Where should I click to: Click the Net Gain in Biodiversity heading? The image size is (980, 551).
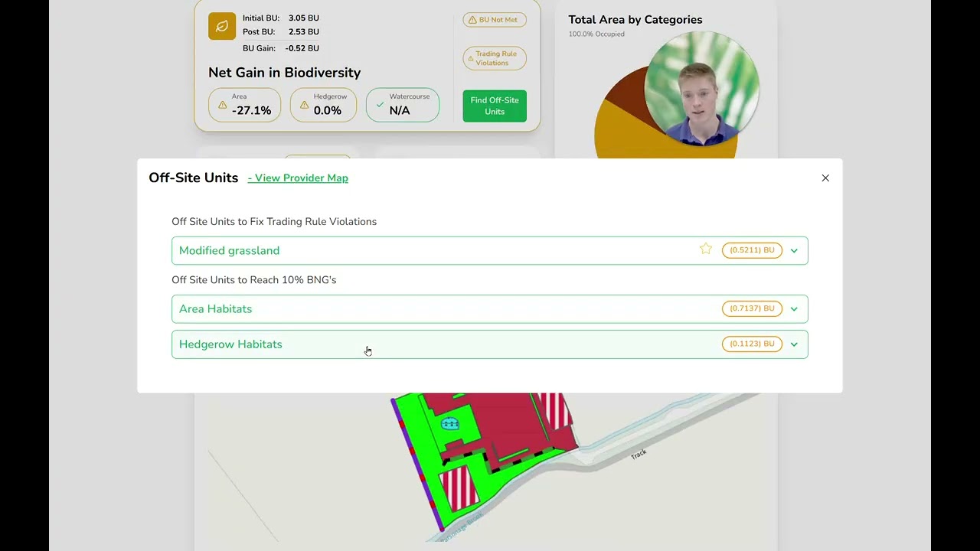coord(284,73)
